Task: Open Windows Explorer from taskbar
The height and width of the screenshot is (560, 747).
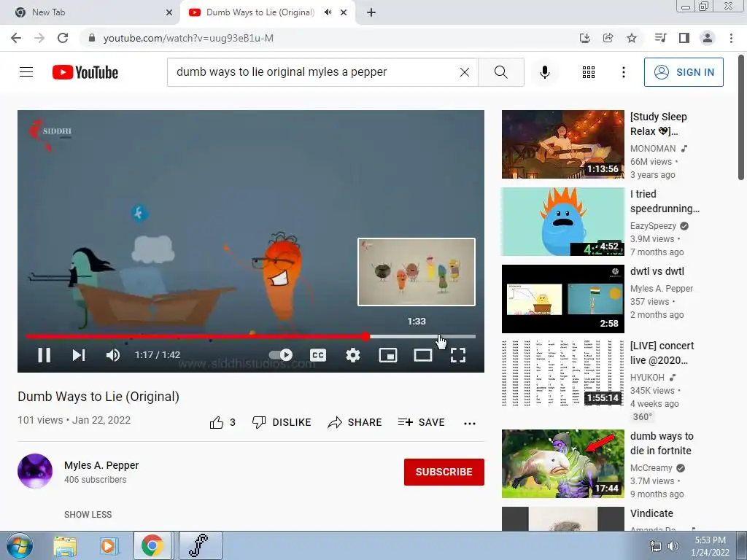Action: tap(65, 545)
